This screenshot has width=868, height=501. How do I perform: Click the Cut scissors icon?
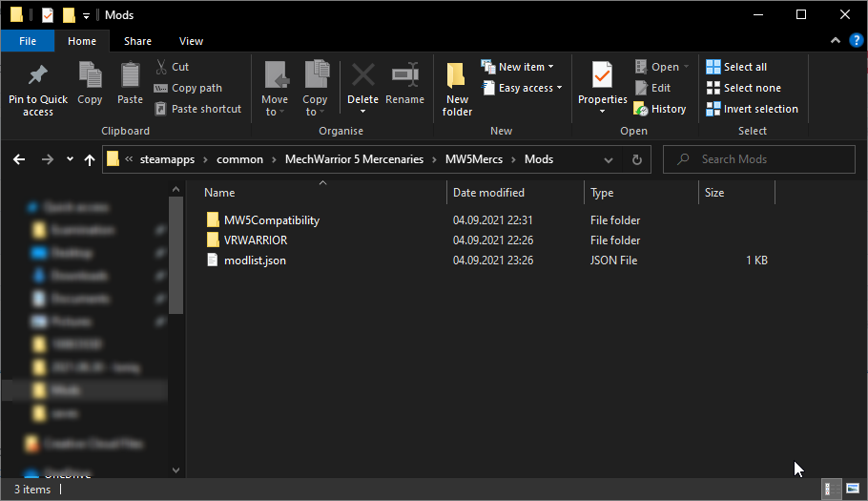(161, 67)
